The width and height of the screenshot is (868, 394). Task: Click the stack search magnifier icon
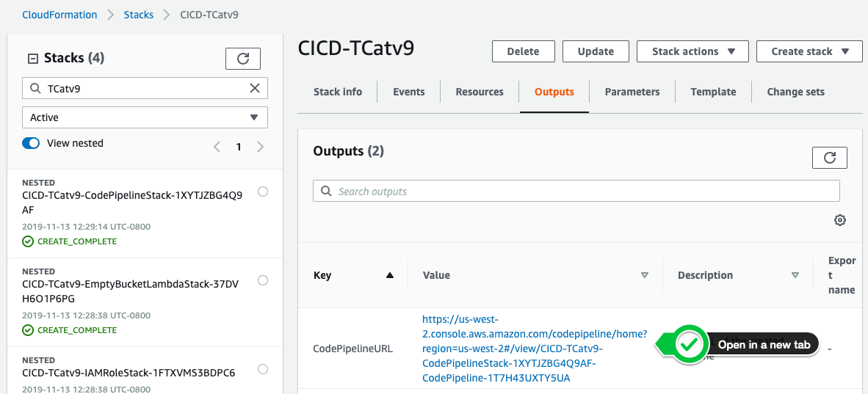point(35,88)
